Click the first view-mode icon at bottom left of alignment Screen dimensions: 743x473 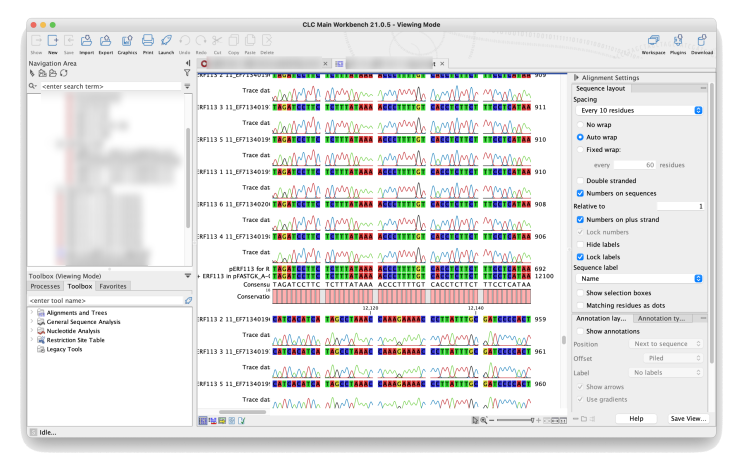203,420
